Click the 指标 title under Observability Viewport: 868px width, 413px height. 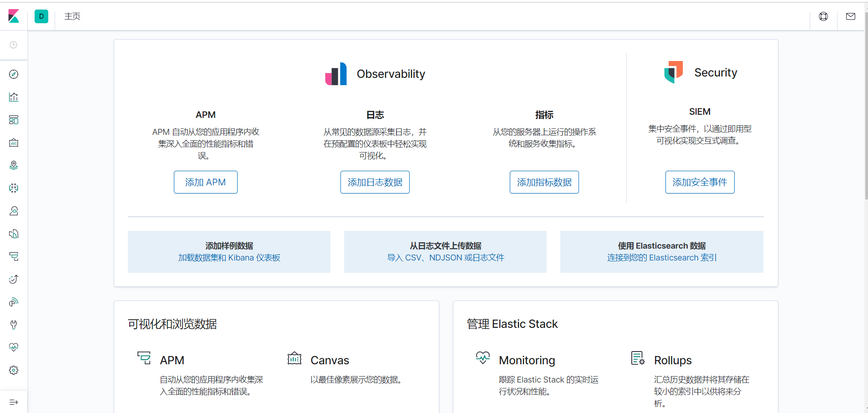pyautogui.click(x=544, y=115)
